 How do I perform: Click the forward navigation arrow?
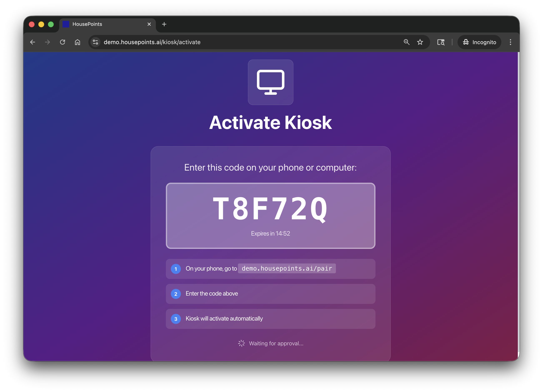pyautogui.click(x=48, y=42)
